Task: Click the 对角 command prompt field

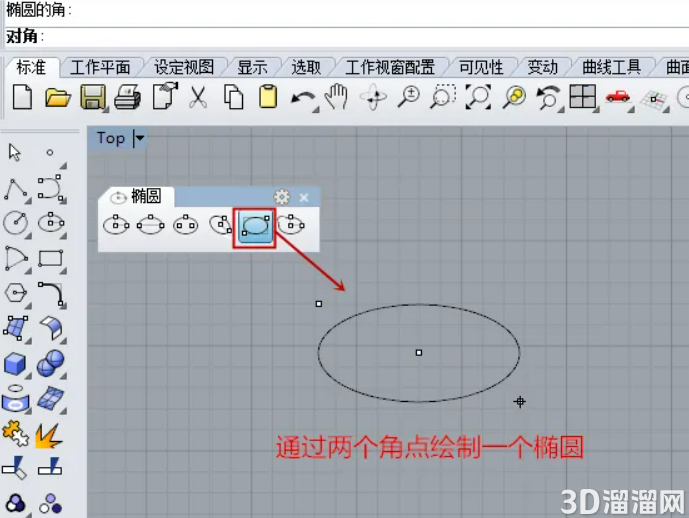Action: pos(347,36)
